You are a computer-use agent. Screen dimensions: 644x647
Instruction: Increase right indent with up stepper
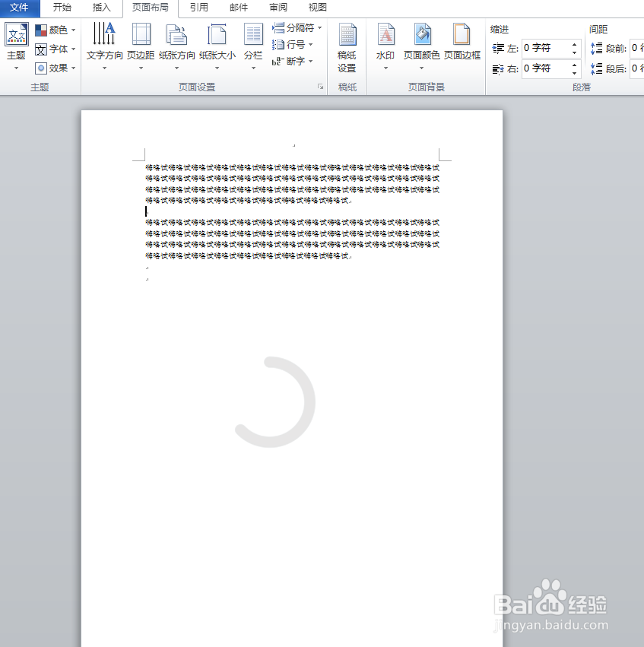[575, 65]
